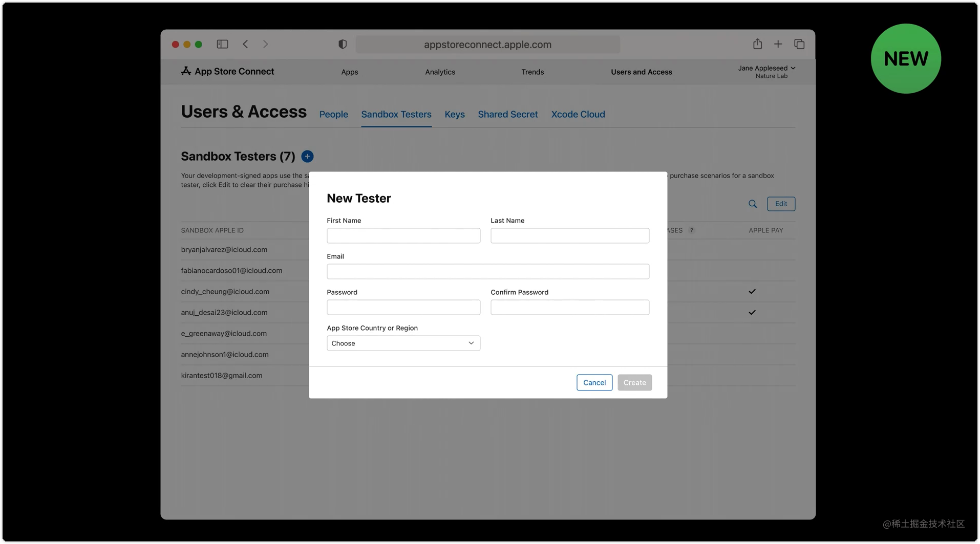Open the Trends menu item
The image size is (980, 544).
(532, 72)
